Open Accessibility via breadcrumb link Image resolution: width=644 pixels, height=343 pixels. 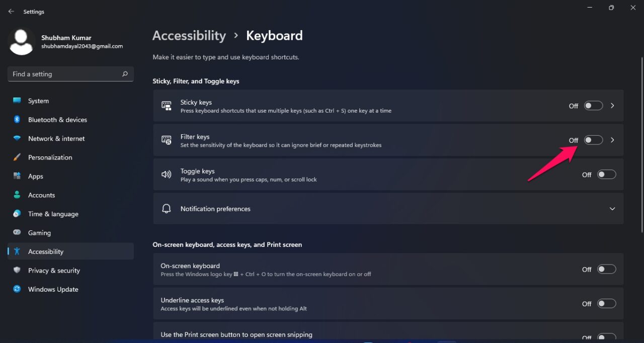pyautogui.click(x=189, y=35)
